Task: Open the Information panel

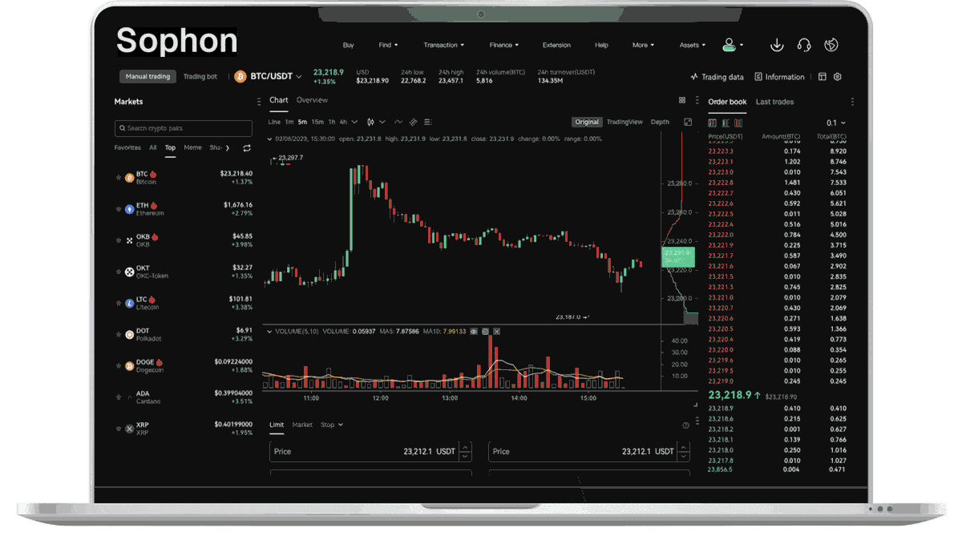Action: click(x=779, y=77)
